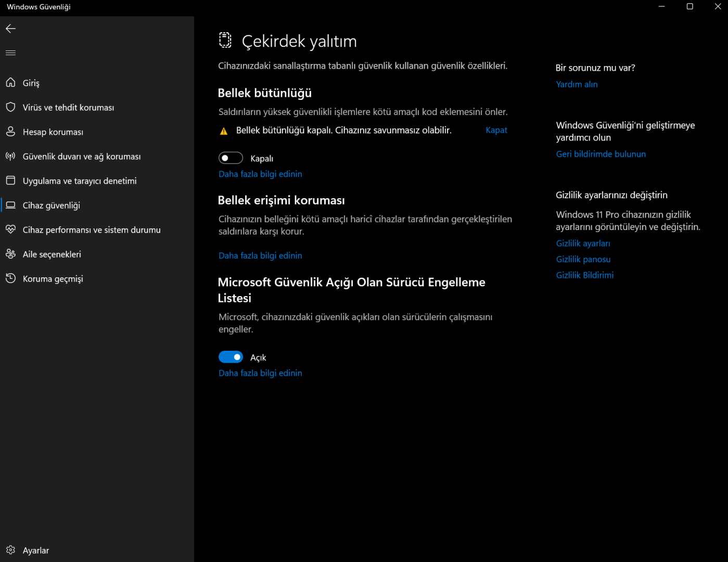The width and height of the screenshot is (728, 562).
Task: Dismiss the warning with Kapat link
Action: click(x=496, y=130)
